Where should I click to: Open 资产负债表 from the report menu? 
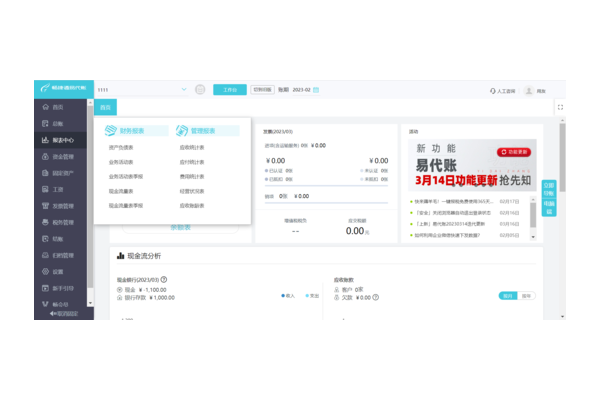pyautogui.click(x=121, y=147)
